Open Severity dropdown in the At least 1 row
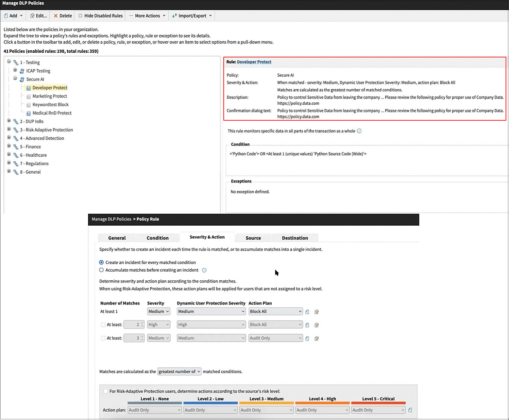Viewport: 509px width, 420px height. coord(158,311)
